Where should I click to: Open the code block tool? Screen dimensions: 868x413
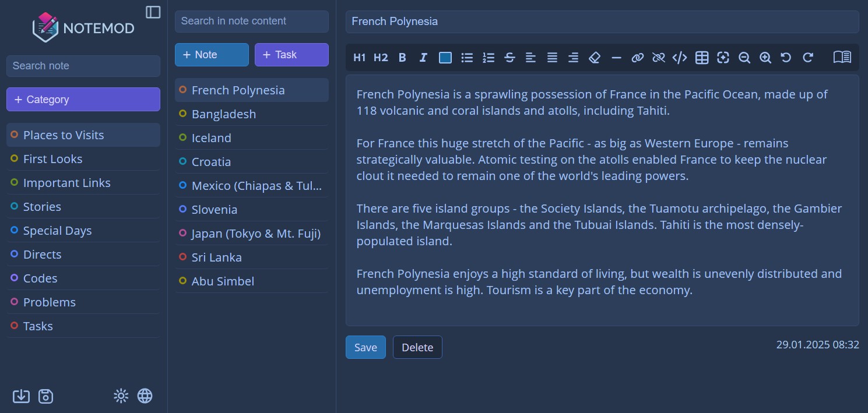(x=680, y=57)
